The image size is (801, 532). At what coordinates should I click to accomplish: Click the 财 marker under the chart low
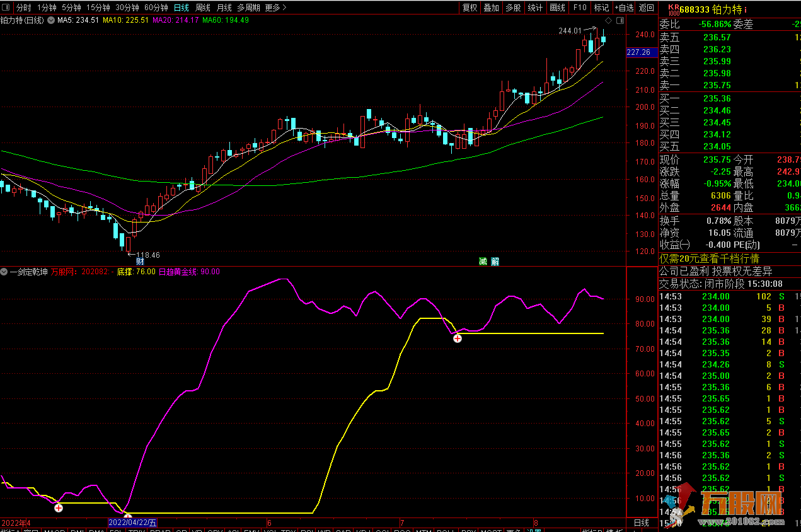pos(140,261)
